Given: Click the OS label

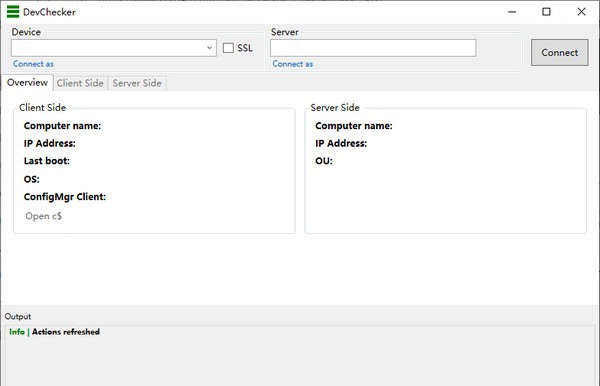Looking at the screenshot, I should (x=31, y=179).
